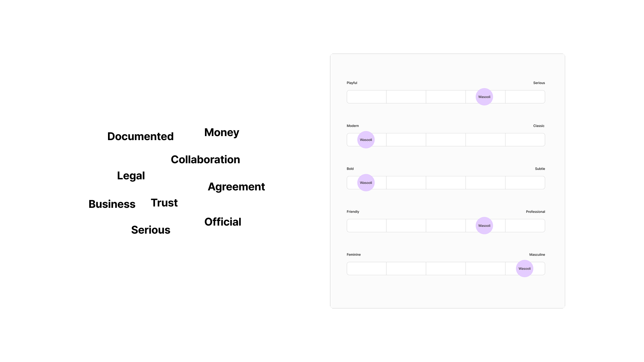Screen dimensions: 644x362
Task: Click the bold word "Documented"
Action: (x=140, y=136)
